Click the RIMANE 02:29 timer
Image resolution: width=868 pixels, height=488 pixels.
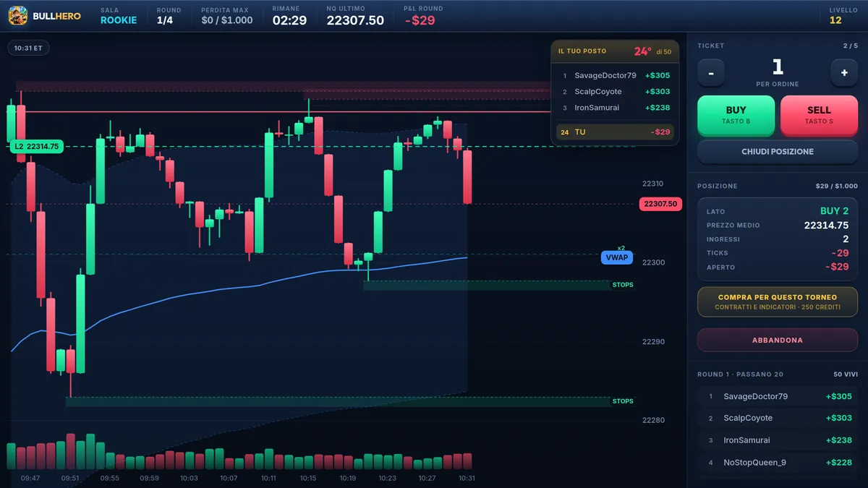pyautogui.click(x=289, y=20)
